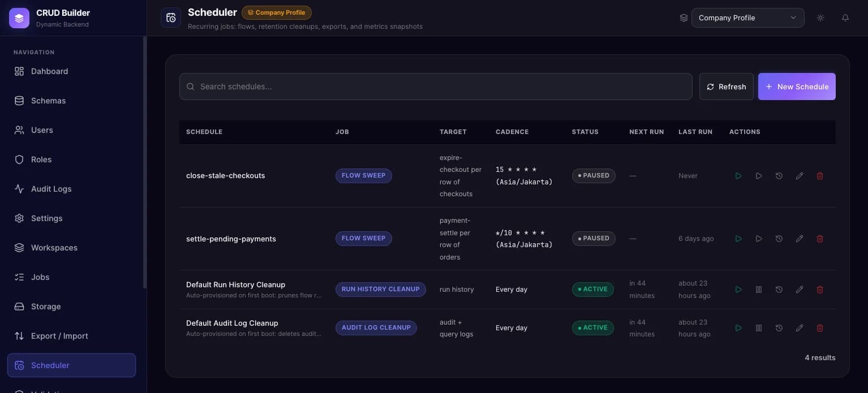Click the NEXT RUN column header

[647, 132]
